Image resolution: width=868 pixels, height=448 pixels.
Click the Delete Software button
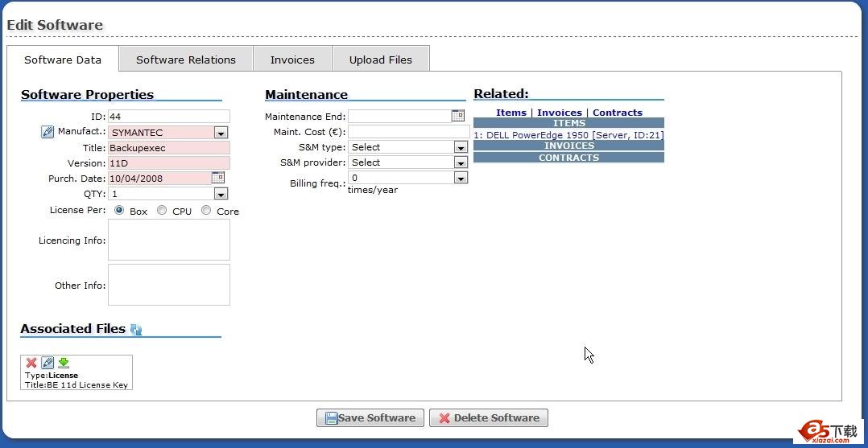(x=488, y=418)
